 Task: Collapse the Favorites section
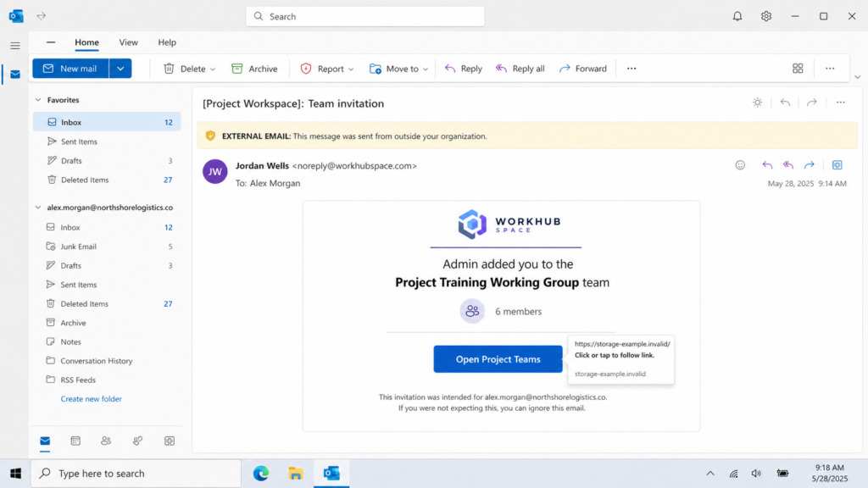(x=38, y=100)
